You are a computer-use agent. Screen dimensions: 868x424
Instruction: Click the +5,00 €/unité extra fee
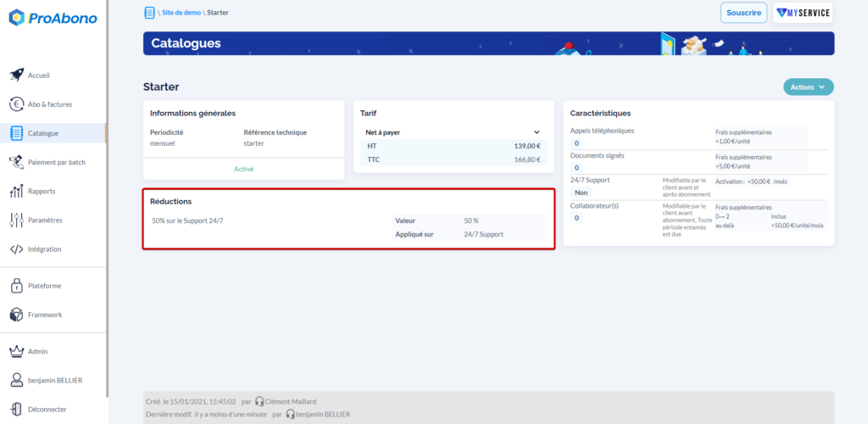point(733,166)
